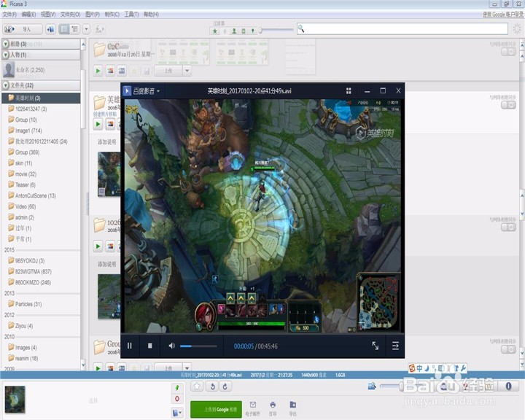525x420 pixels.
Task: Open the Baidu player grid icon
Action: (x=349, y=90)
